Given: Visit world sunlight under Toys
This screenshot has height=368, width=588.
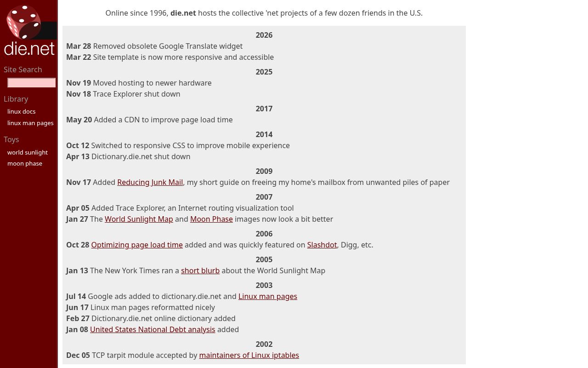Looking at the screenshot, I should coord(28,152).
